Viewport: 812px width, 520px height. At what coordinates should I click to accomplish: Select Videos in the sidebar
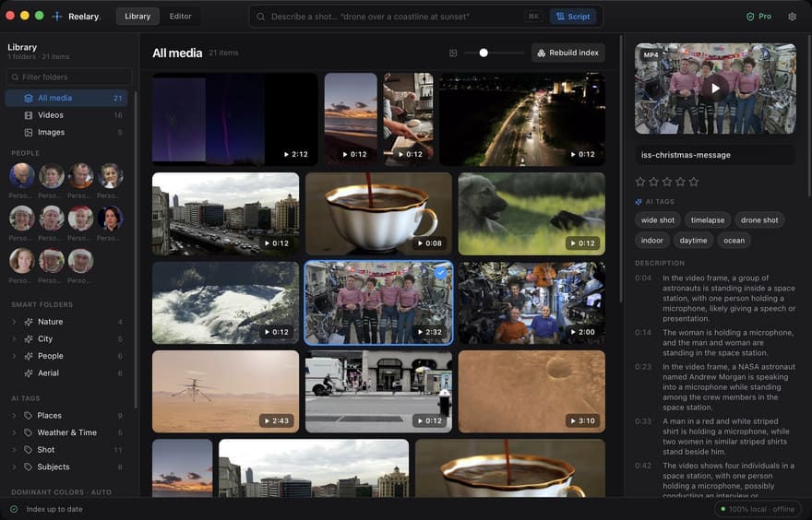click(x=66, y=115)
